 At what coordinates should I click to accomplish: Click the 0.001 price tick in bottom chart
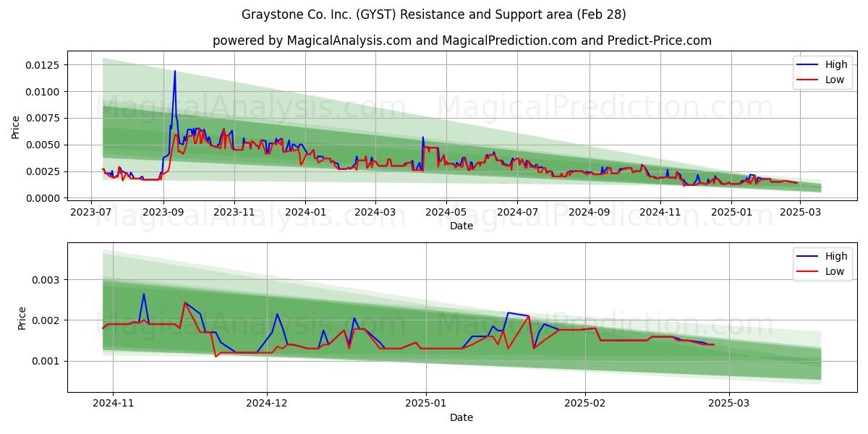coord(47,361)
